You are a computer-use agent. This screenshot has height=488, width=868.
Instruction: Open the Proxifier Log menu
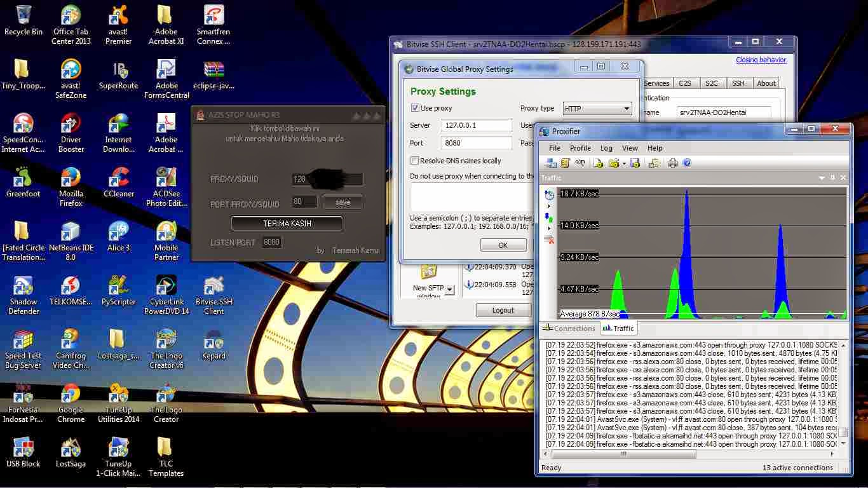[606, 148]
